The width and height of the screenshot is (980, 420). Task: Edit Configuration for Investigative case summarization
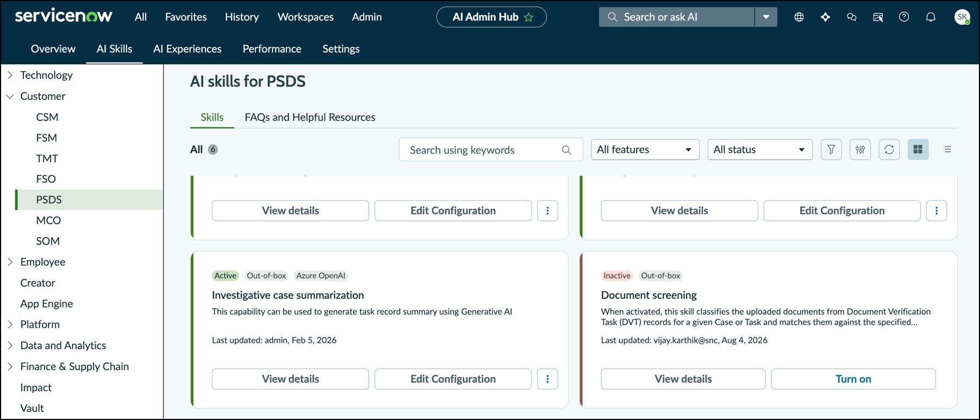point(453,379)
